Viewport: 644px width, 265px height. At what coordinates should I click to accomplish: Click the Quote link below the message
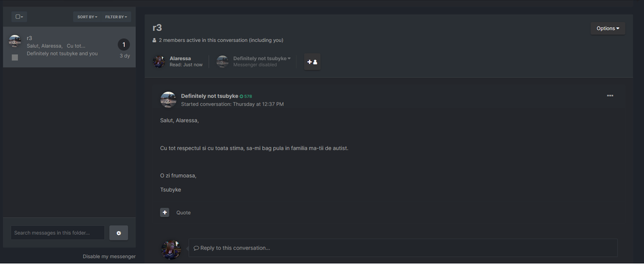point(184,213)
